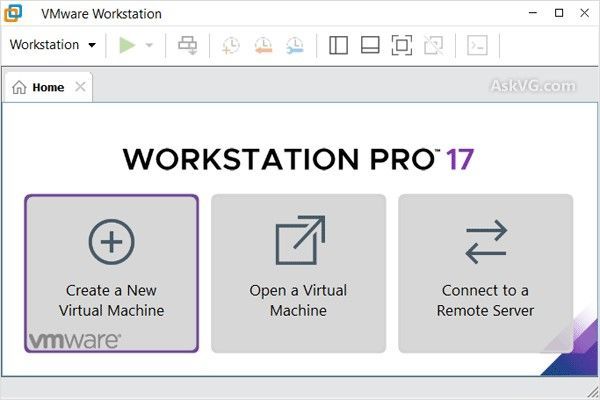This screenshot has width=600, height=400.
Task: Click the vmware logo at bottom left
Action: click(x=75, y=339)
